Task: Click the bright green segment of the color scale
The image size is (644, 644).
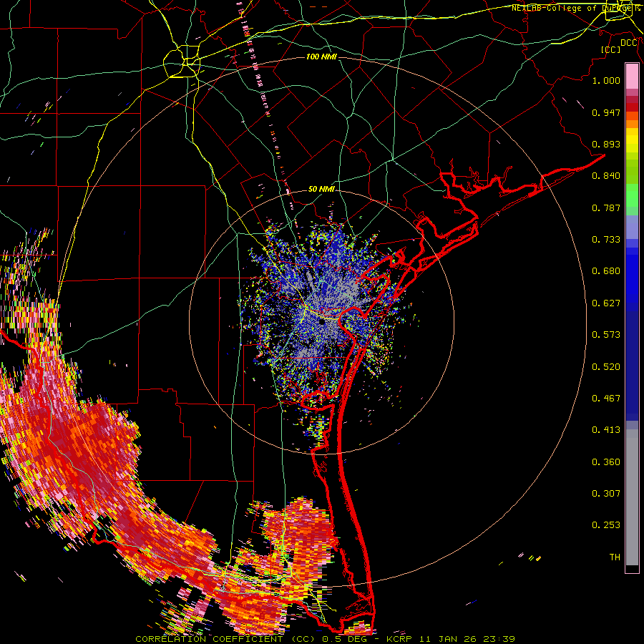Action: [632, 195]
